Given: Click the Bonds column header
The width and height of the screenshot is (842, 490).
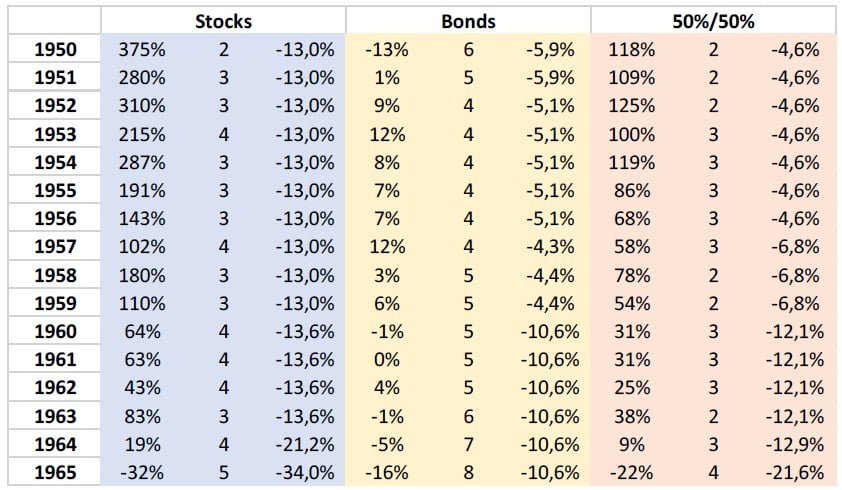Looking at the screenshot, I should click(x=468, y=20).
